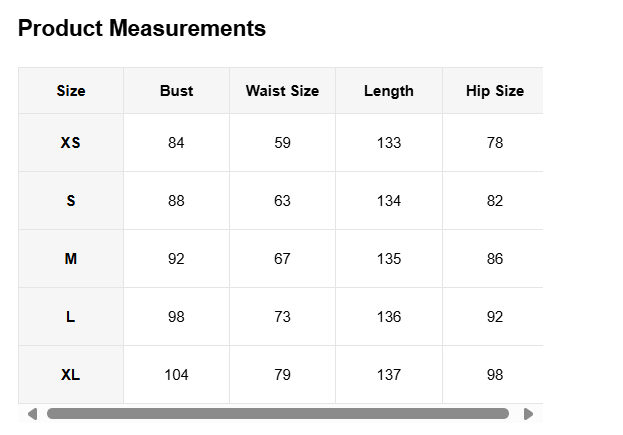Click the S bust value 88

176,201
